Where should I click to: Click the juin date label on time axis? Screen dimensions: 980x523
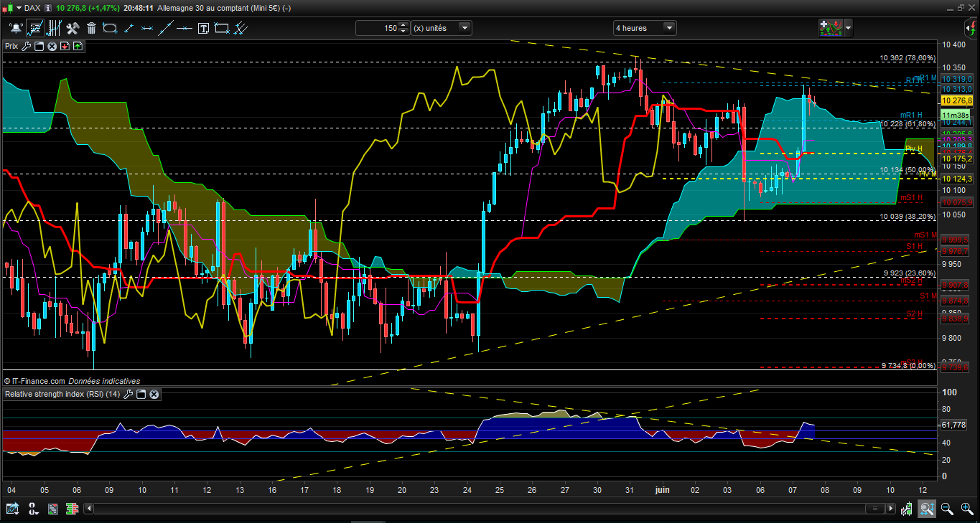coord(663,490)
